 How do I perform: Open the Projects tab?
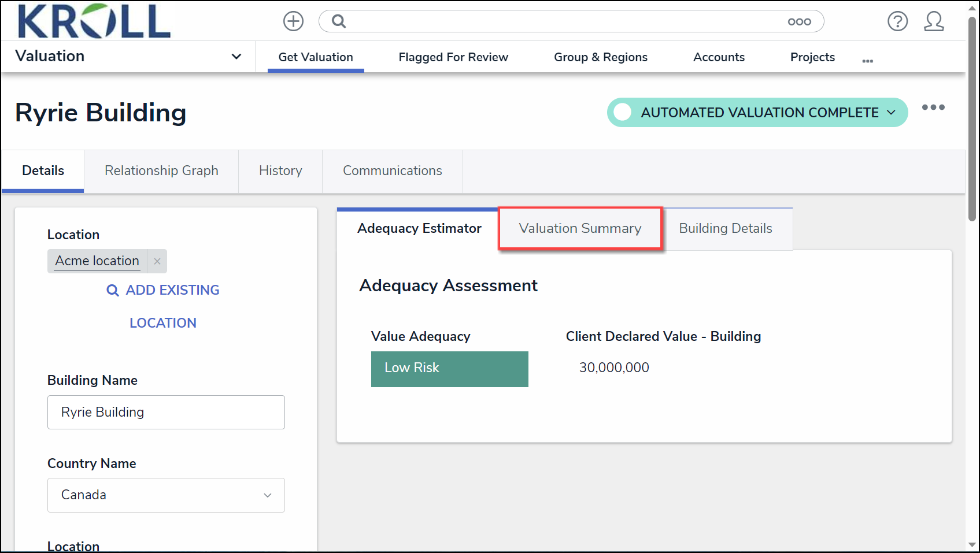click(812, 57)
